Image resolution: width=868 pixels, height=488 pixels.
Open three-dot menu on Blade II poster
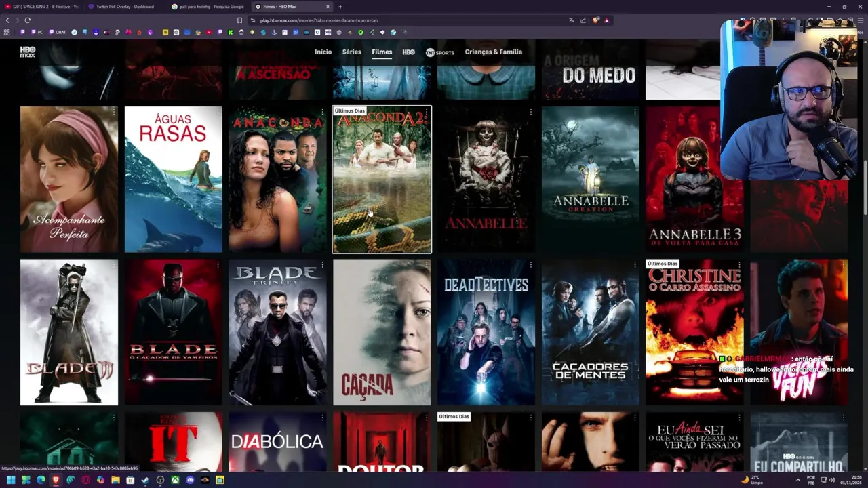click(113, 265)
